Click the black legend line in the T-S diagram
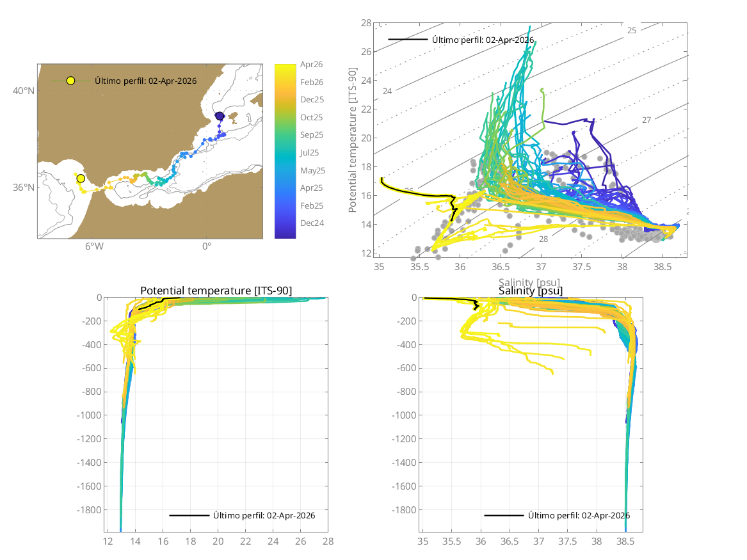The height and width of the screenshot is (560, 747). pos(407,40)
